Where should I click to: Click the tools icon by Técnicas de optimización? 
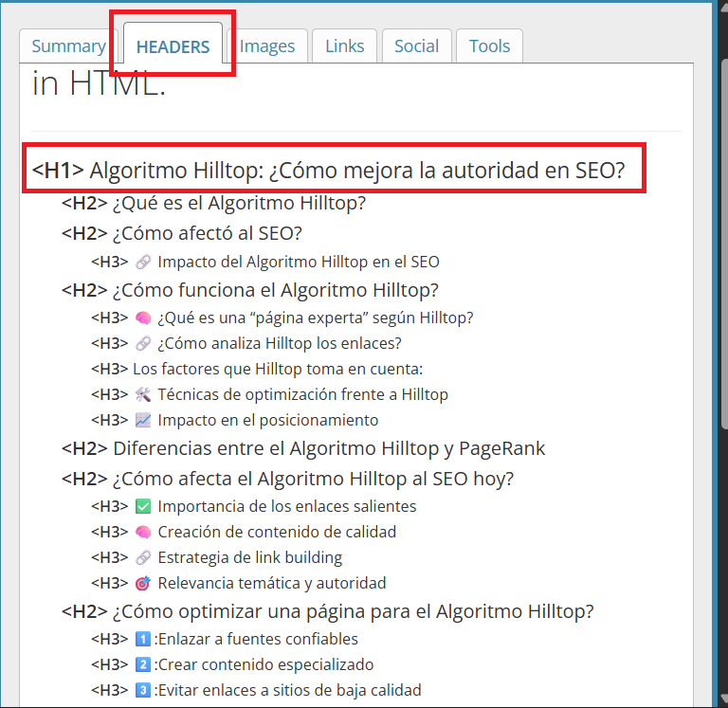pyautogui.click(x=143, y=394)
